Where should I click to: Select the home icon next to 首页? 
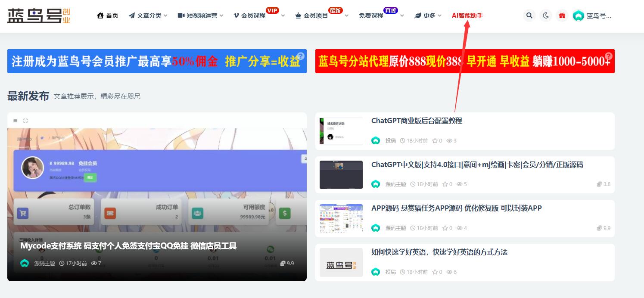100,15
